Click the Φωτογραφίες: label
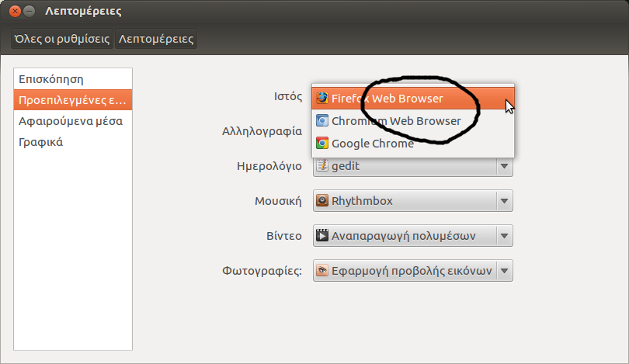Image resolution: width=629 pixels, height=364 pixels. pos(262,271)
